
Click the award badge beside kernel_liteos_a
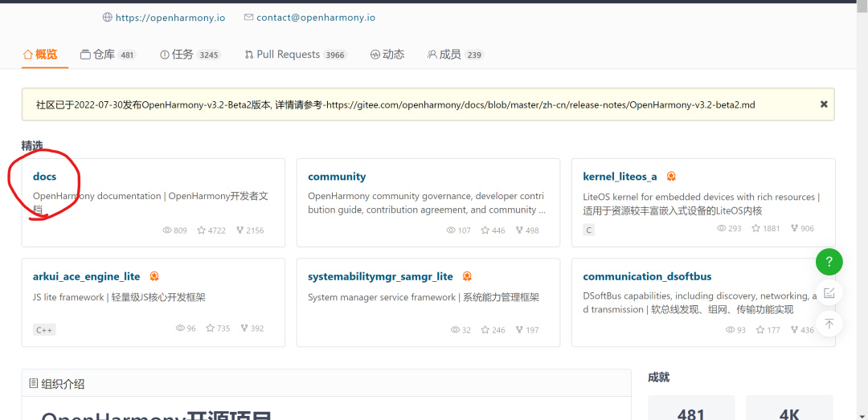coord(671,177)
